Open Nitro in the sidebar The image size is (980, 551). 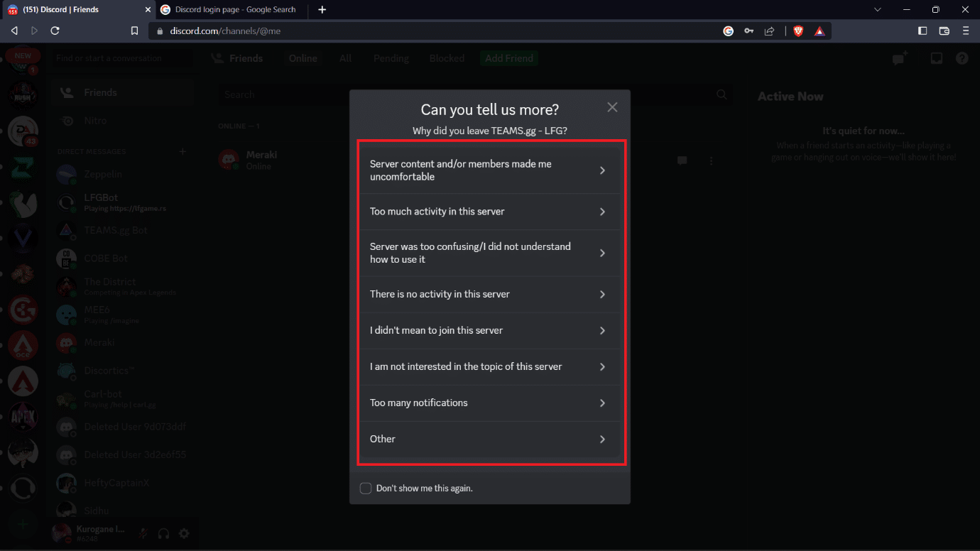(x=122, y=121)
